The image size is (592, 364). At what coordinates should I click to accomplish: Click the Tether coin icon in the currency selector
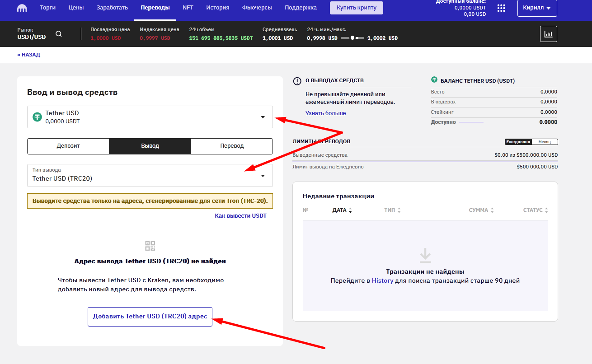37,117
